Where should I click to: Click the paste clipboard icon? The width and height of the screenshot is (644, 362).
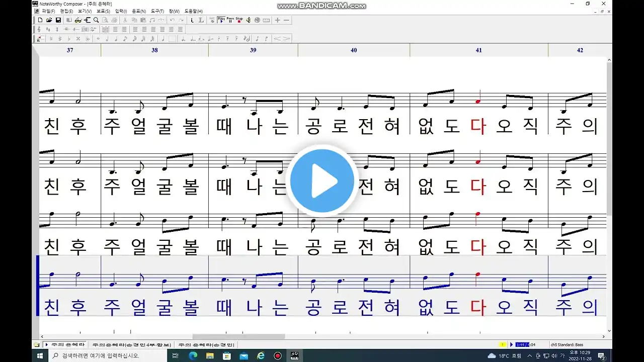143,20
